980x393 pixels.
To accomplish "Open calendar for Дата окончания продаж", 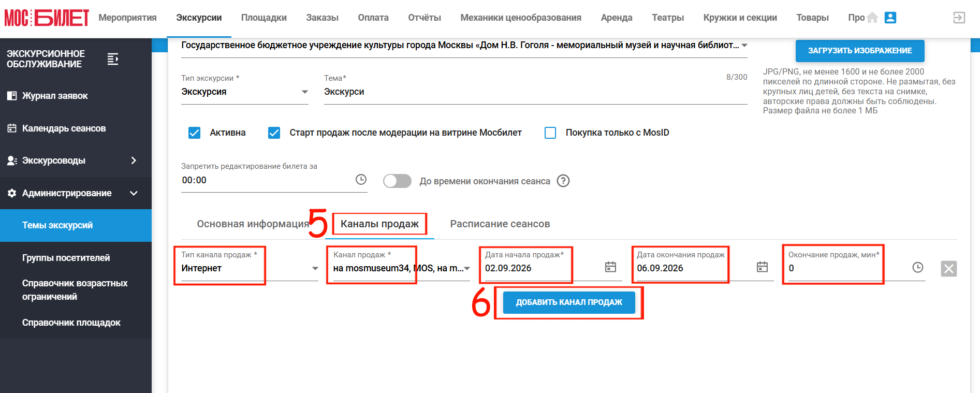I will (762, 267).
